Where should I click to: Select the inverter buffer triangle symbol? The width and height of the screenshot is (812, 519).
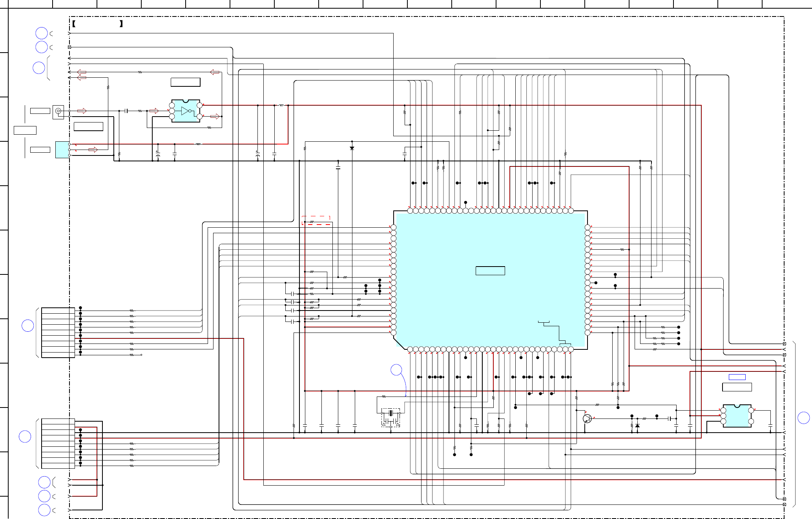[x=186, y=111]
